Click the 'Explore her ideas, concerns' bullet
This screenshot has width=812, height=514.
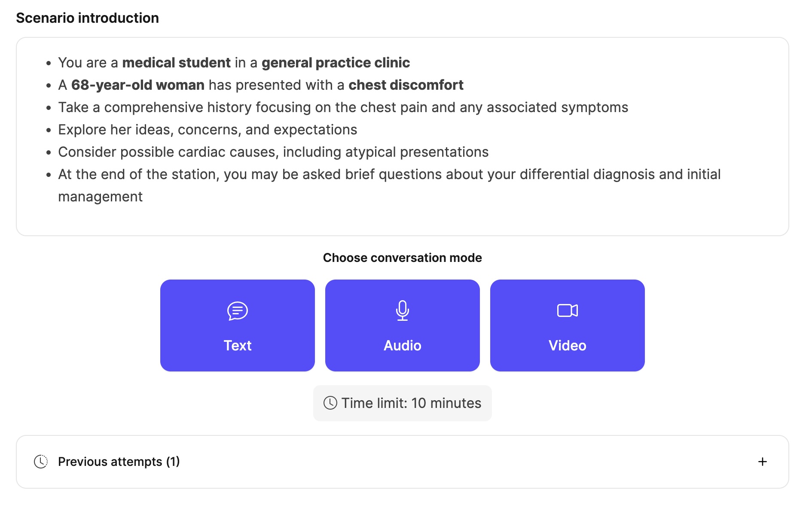coord(208,130)
